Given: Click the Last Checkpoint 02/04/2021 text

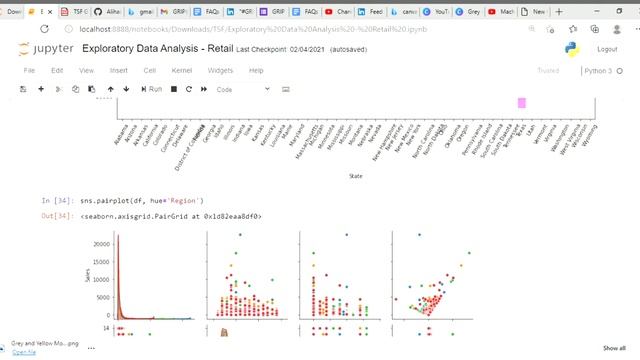Looking at the screenshot, I should pyautogui.click(x=280, y=49).
